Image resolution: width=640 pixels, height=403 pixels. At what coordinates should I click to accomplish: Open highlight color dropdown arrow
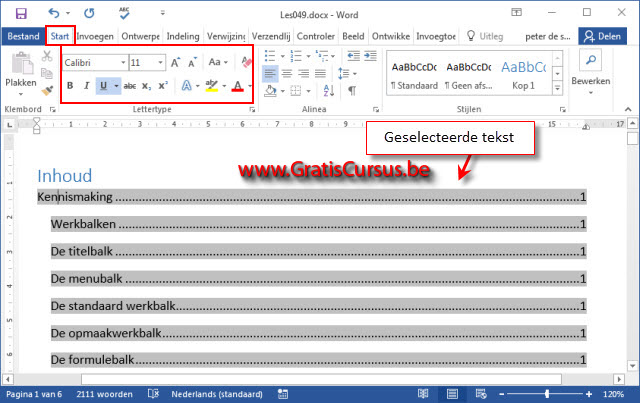tap(224, 86)
